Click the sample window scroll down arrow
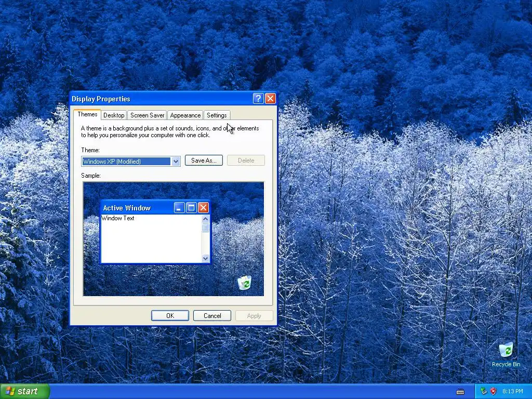Screen dimensions: 532x399 (x=205, y=258)
